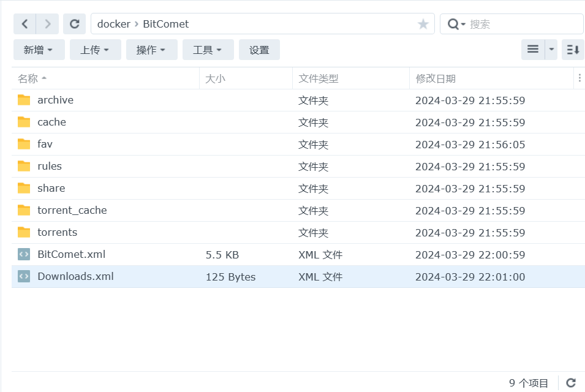Open column options three-dot menu
Screen dimensions: 585x392
coord(579,78)
